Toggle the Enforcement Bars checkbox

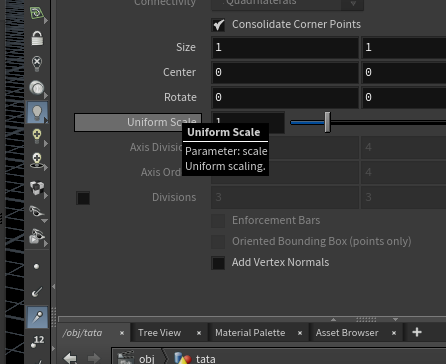pos(218,221)
